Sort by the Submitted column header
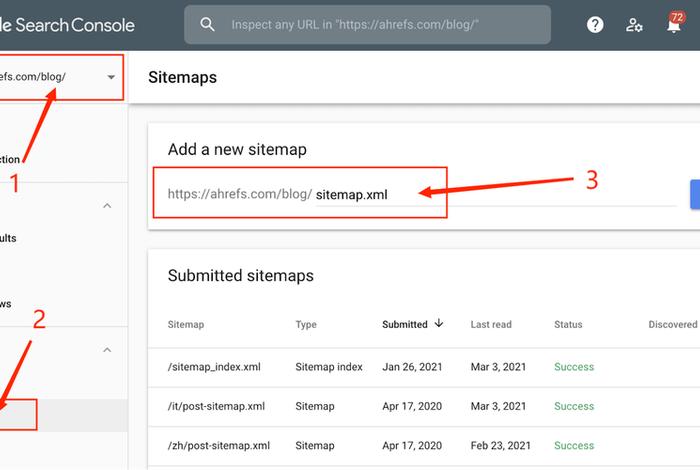 click(405, 324)
